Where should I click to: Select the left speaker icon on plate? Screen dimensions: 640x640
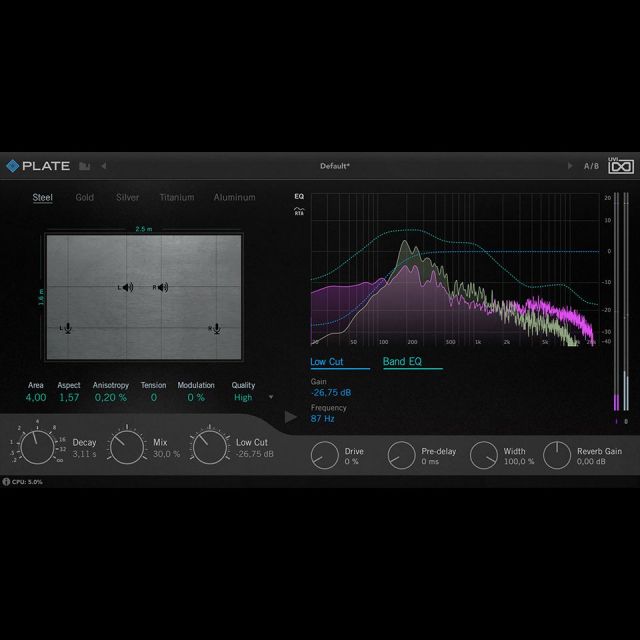pos(126,288)
